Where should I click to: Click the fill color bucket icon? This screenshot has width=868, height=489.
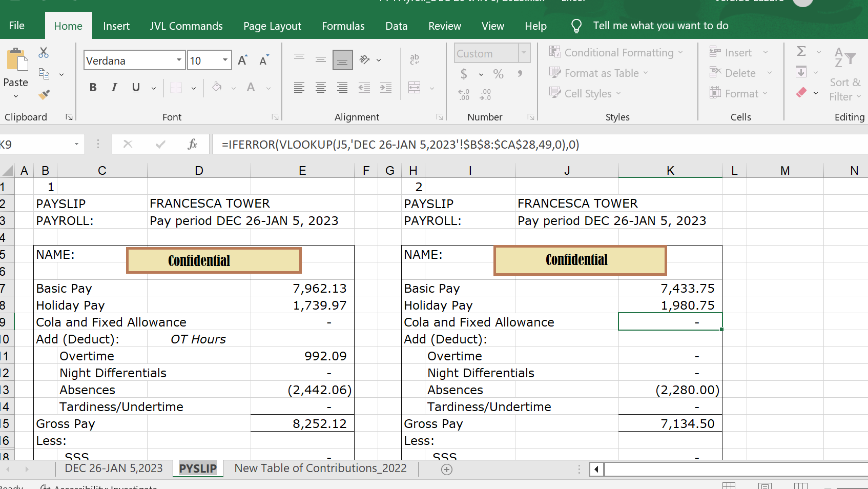click(217, 88)
